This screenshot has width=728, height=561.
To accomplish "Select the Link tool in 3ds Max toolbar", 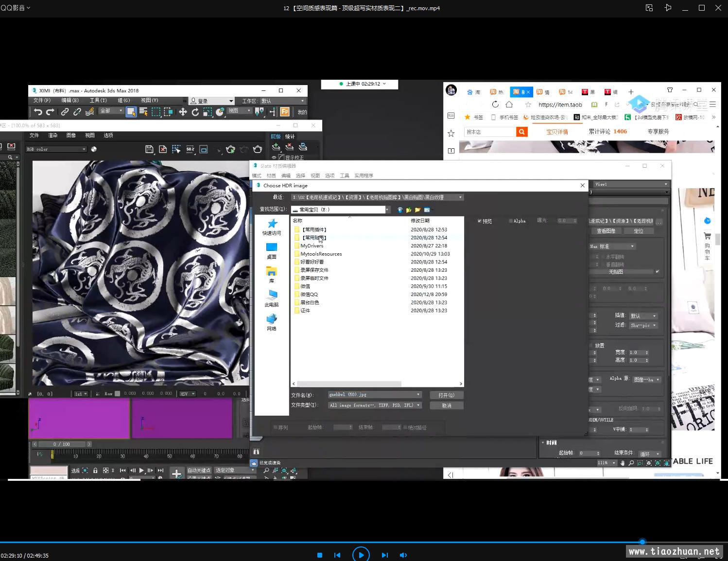I will coord(65,112).
